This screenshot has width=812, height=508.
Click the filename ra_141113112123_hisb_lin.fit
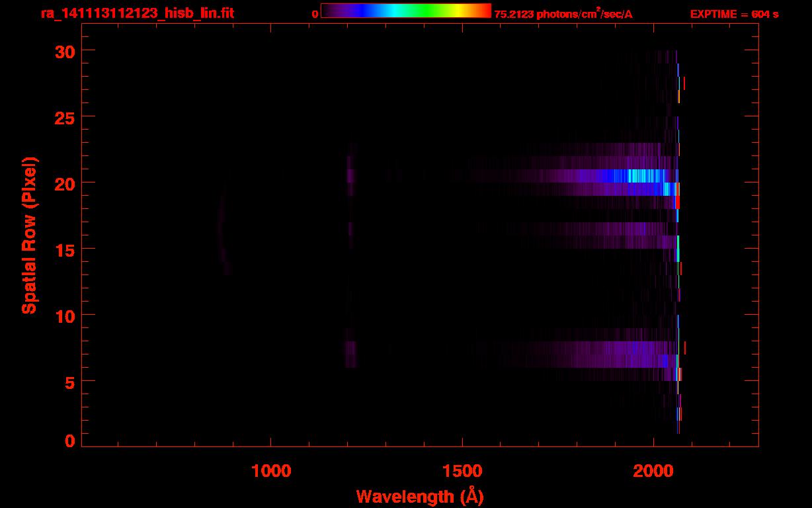(x=137, y=13)
